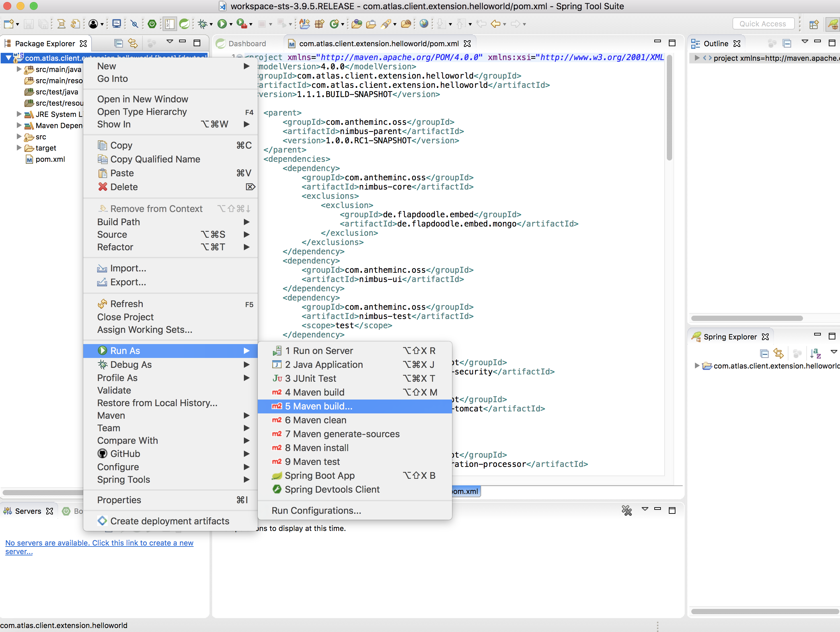This screenshot has height=632, width=840.
Task: Expand JRE System Library node
Action: (19, 114)
